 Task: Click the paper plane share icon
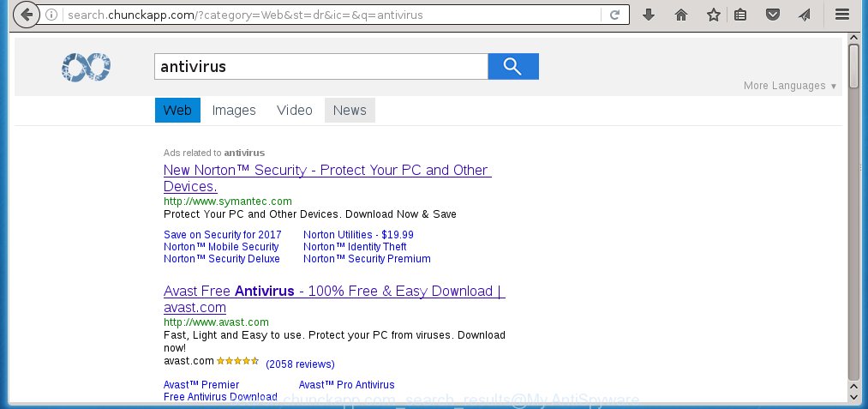805,15
